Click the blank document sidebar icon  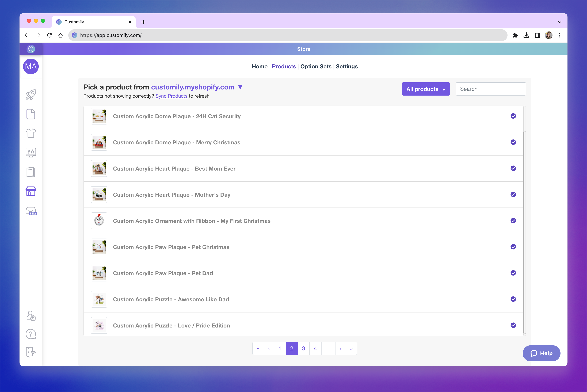31,114
